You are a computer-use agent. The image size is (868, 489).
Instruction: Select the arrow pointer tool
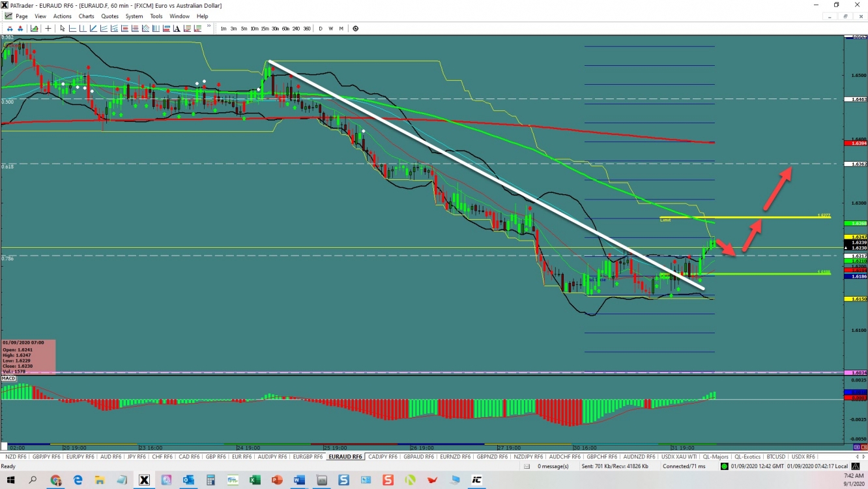[x=63, y=28]
